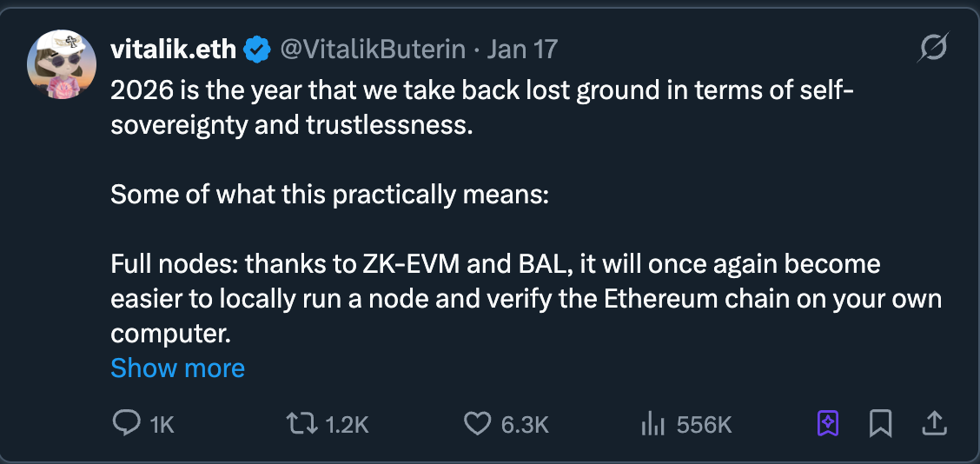The image size is (980, 464).
Task: Open the Jan 17 timestamp link
Action: tap(522, 50)
